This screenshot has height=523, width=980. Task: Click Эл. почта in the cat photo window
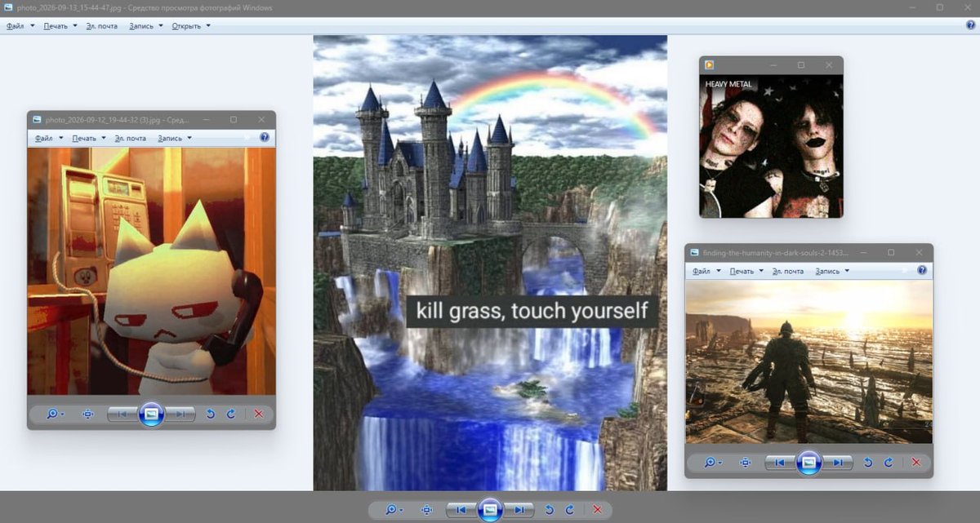[131, 139]
